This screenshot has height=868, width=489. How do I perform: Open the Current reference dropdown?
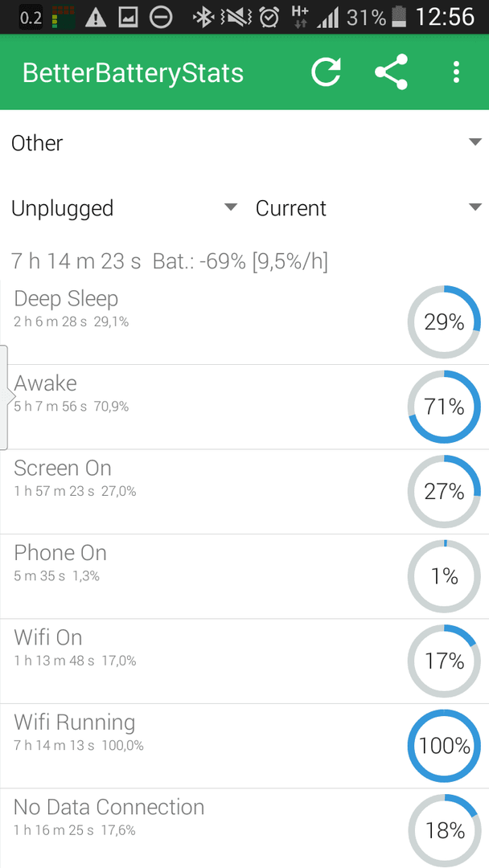click(368, 208)
